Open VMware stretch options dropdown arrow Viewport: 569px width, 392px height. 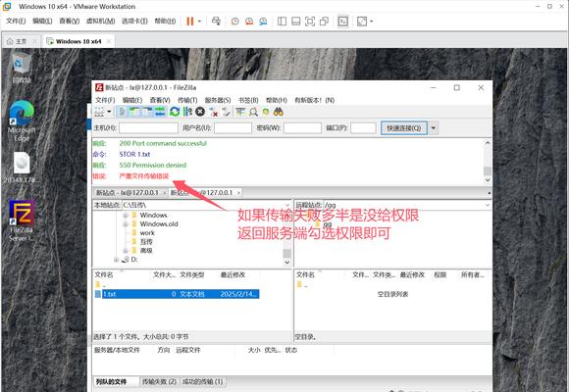[371, 22]
